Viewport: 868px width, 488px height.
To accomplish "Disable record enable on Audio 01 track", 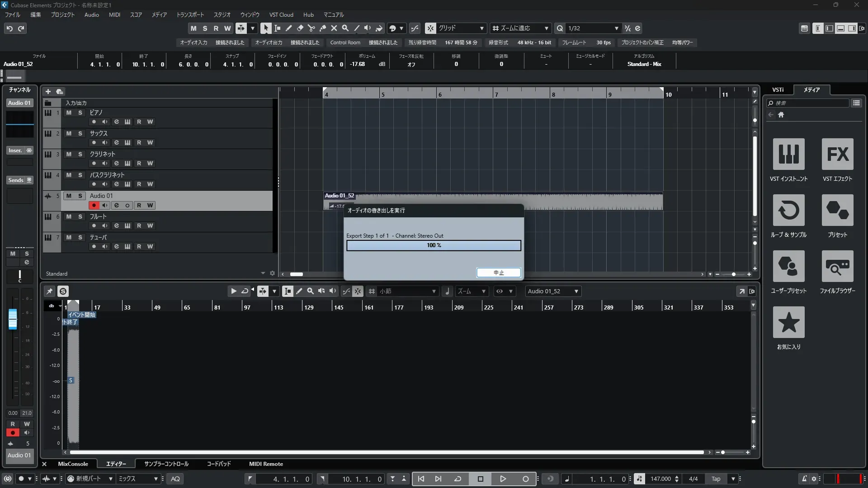I will click(94, 205).
